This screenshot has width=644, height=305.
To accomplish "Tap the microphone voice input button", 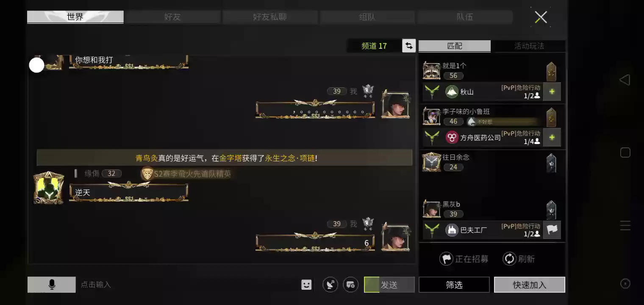I will tap(52, 285).
